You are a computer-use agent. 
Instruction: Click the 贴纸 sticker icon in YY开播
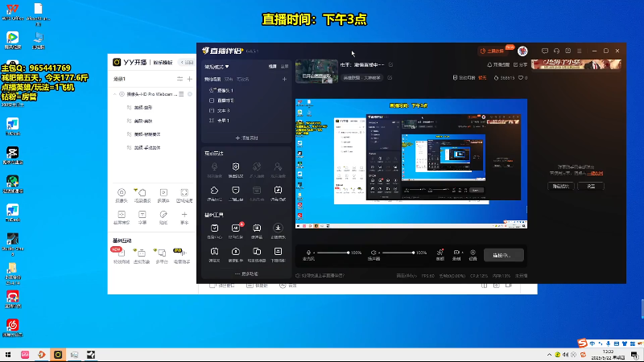click(x=163, y=214)
